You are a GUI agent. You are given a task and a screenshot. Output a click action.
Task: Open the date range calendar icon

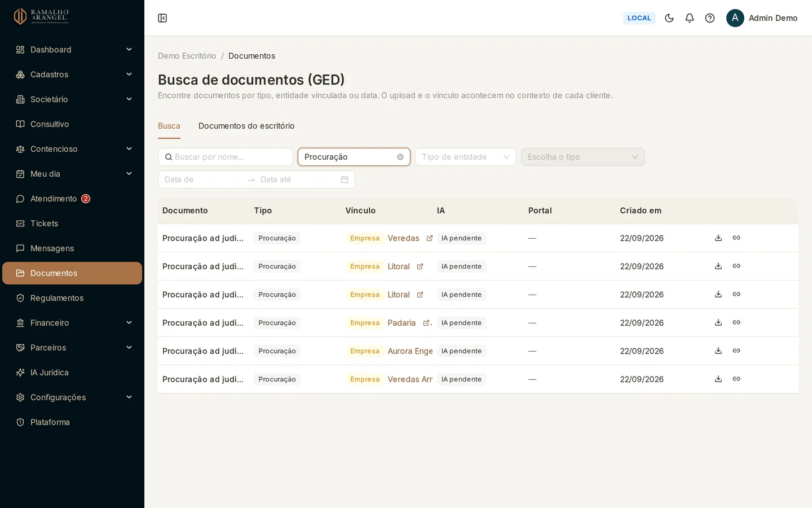[x=345, y=179]
